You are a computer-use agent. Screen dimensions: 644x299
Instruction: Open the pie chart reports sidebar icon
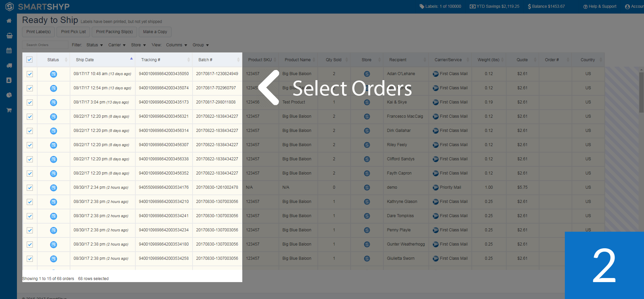9,95
